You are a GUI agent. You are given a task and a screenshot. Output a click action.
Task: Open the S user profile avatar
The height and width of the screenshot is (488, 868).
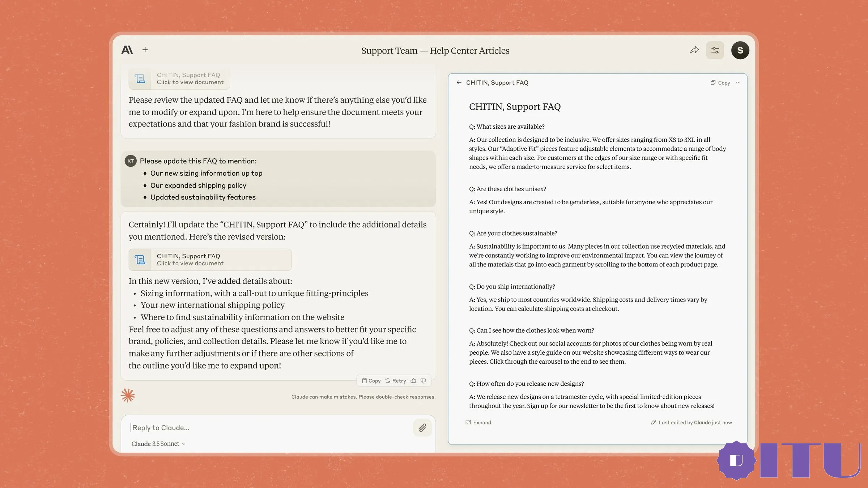point(740,50)
